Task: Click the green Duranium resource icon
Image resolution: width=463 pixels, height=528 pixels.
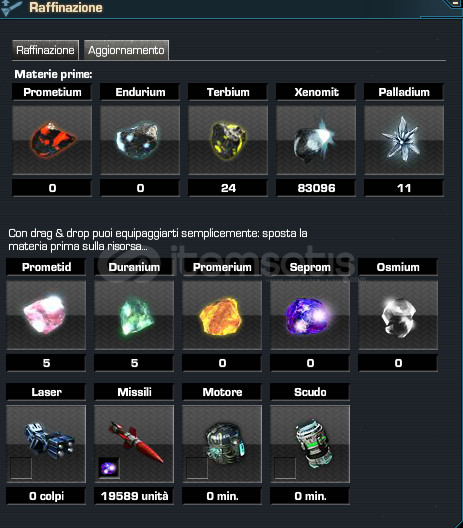Action: [134, 315]
